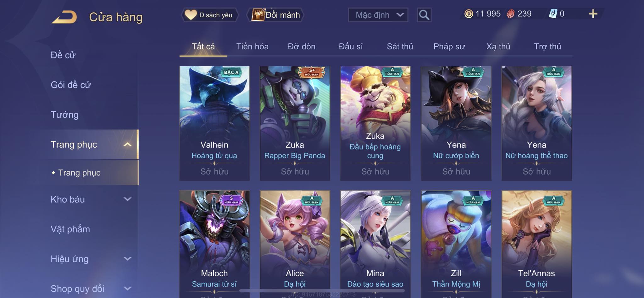Screen dimensions: 644x298
Task: Switch to the Tiến hóa tab
Action: click(x=252, y=47)
